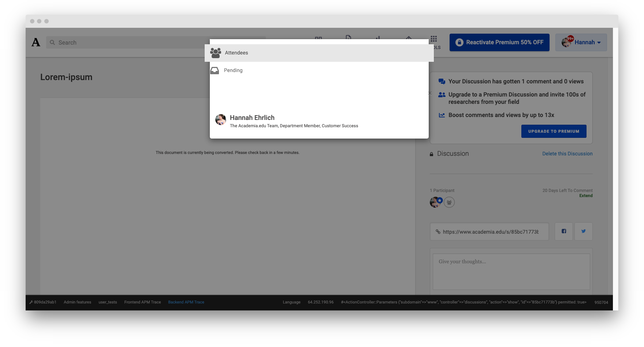644x347 pixels.
Task: Click the 950704 value in debug bar
Action: tap(601, 302)
